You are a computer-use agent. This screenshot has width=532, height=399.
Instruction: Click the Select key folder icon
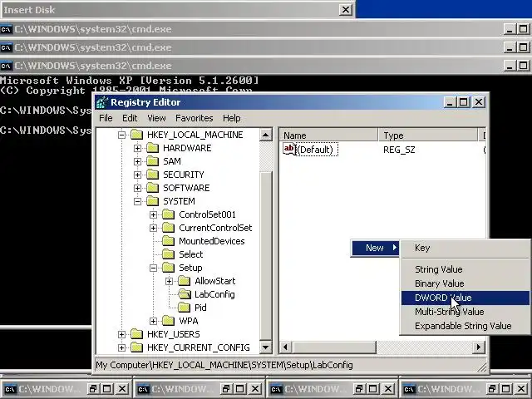point(168,254)
